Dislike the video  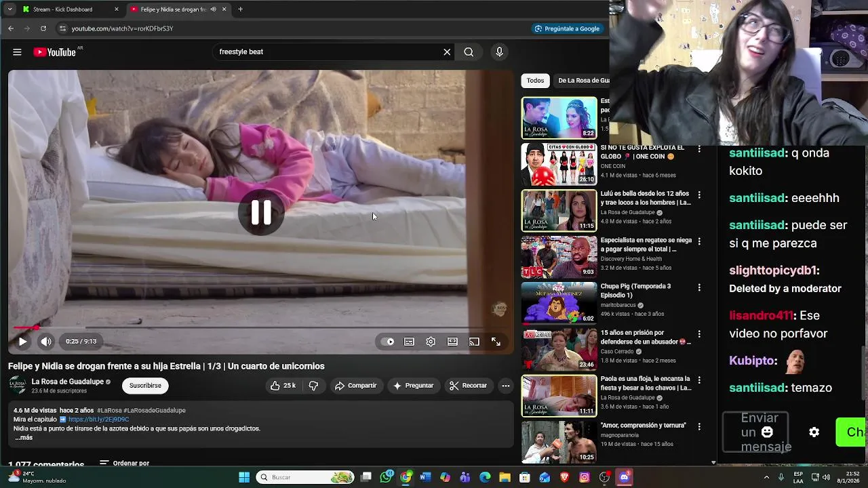click(x=313, y=386)
